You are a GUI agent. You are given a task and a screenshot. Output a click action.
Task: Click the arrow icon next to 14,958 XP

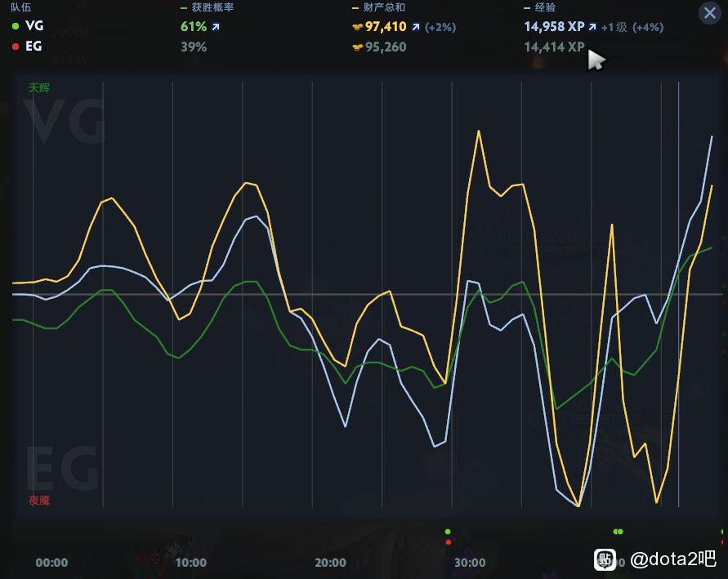click(592, 27)
